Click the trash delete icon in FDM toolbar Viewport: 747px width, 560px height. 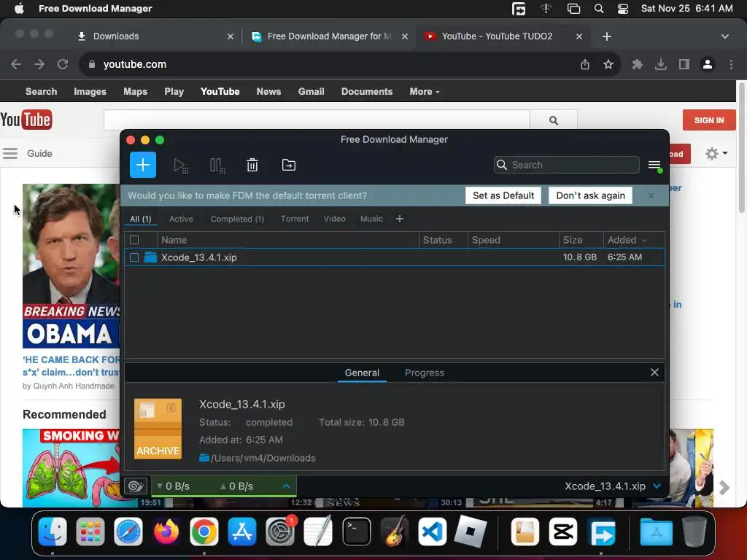252,166
